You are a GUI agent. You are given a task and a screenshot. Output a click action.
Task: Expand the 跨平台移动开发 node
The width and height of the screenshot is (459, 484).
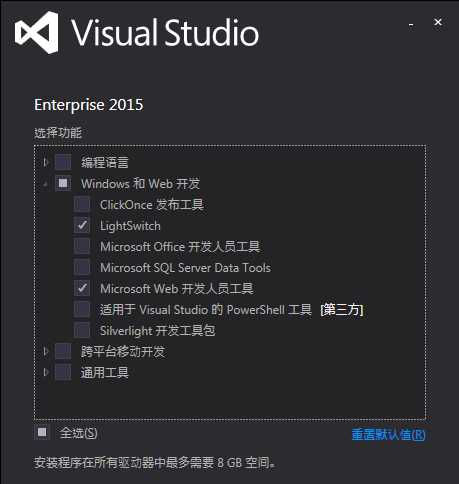(46, 352)
